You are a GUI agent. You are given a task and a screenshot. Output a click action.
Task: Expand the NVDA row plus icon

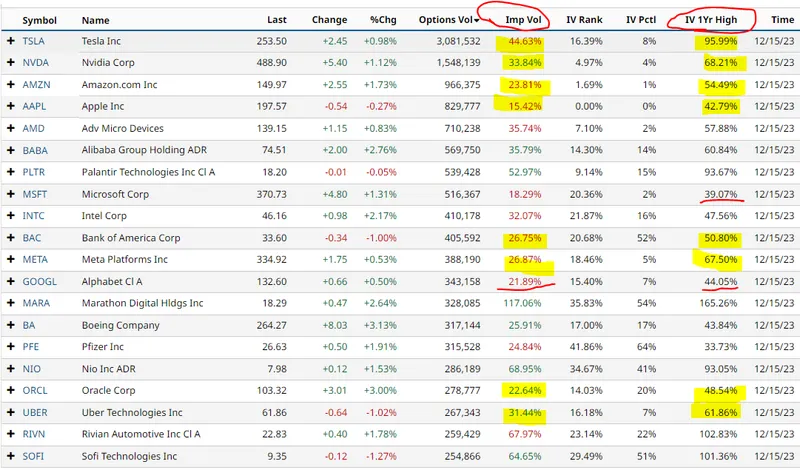pos(11,62)
